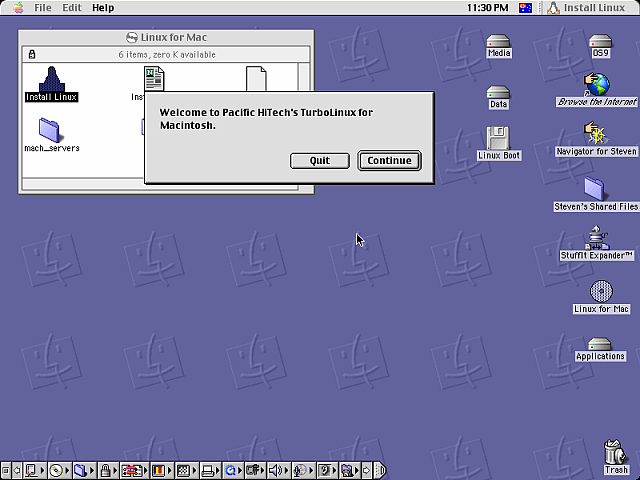Click the flag keyboard layout menu
640x480 pixels.
tap(525, 7)
